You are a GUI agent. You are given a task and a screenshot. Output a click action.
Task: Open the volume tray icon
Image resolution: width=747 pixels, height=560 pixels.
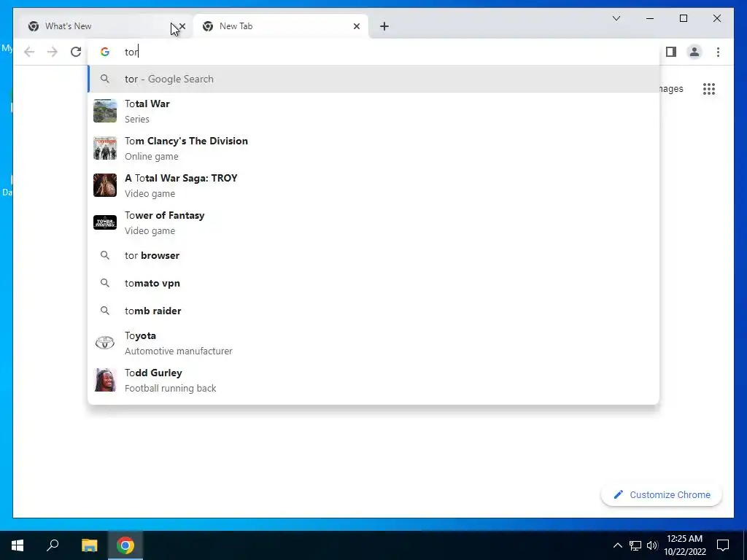(652, 545)
